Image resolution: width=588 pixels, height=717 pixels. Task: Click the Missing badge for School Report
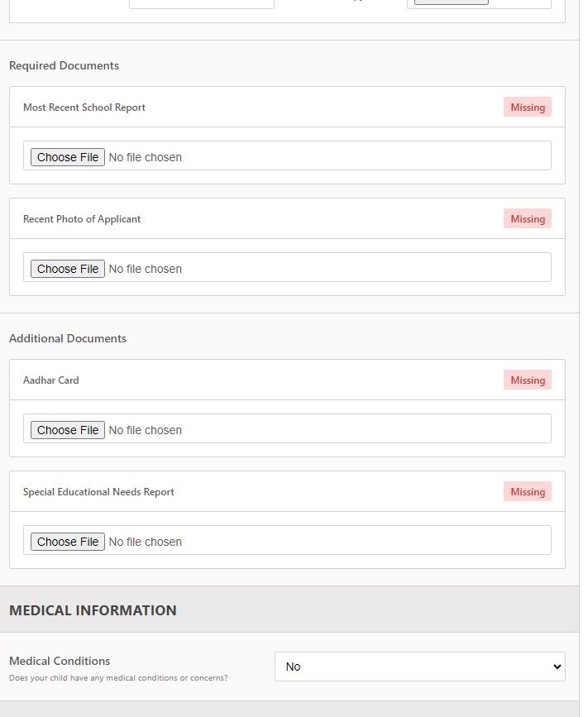(527, 107)
